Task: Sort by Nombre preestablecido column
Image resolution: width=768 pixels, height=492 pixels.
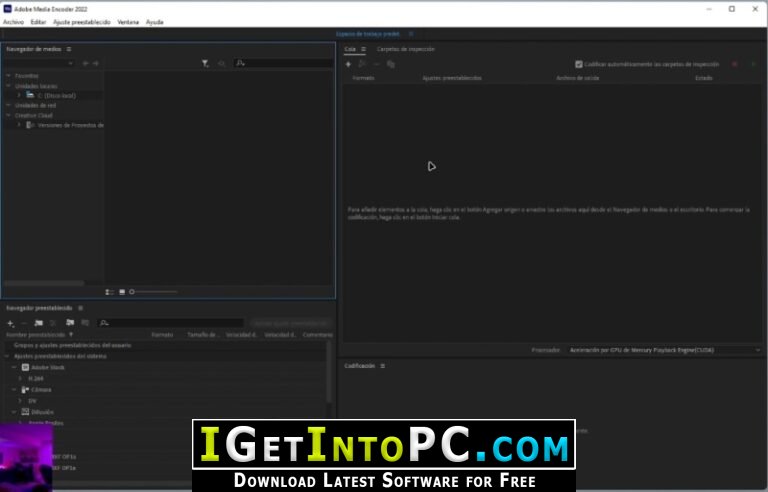Action: point(36,335)
